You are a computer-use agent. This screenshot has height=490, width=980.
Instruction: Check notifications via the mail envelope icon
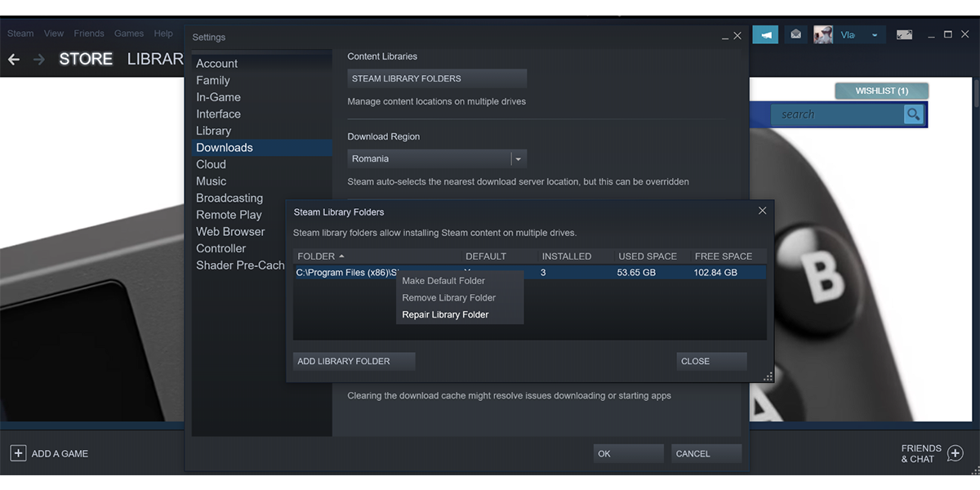795,34
